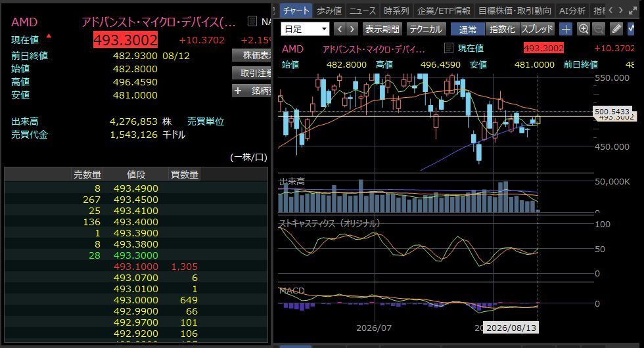Click the red up-arrow by 現在値
This screenshot has width=644, height=348.
tap(49, 36)
